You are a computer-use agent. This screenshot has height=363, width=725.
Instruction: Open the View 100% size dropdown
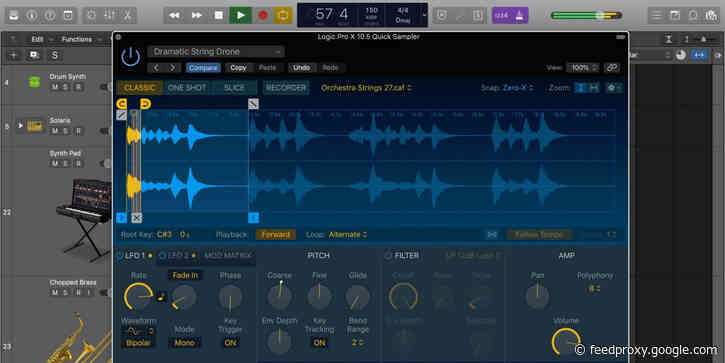coord(583,68)
